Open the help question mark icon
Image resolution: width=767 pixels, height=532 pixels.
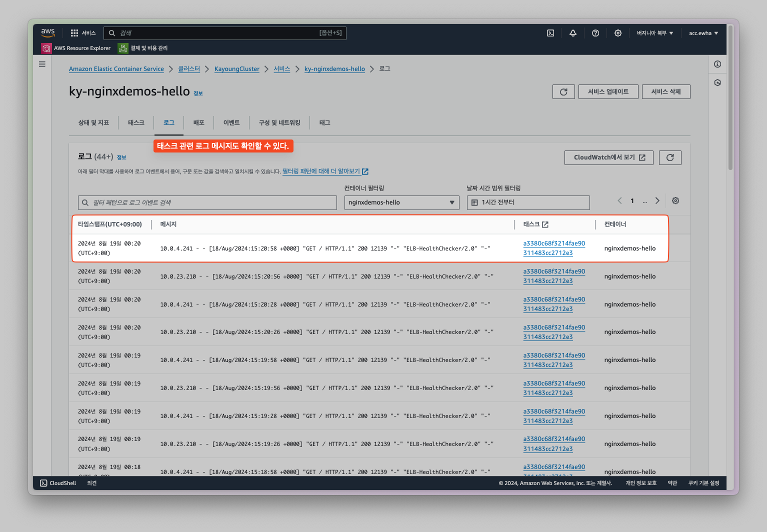point(595,33)
